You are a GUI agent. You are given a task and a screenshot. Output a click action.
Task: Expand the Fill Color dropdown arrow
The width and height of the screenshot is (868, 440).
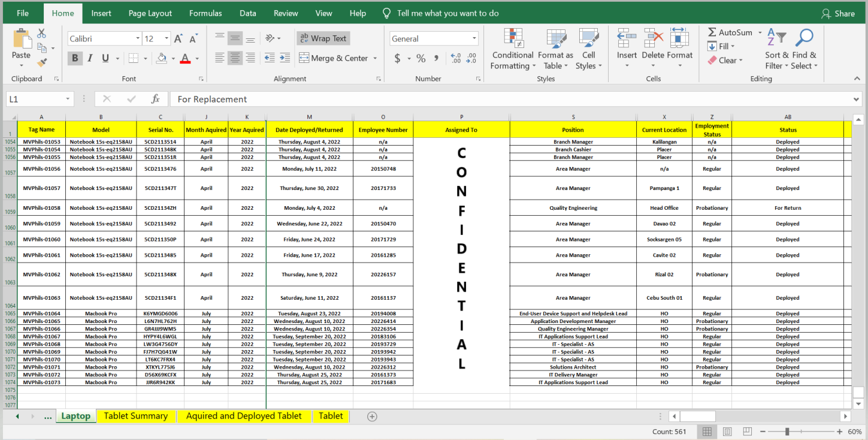click(x=173, y=59)
